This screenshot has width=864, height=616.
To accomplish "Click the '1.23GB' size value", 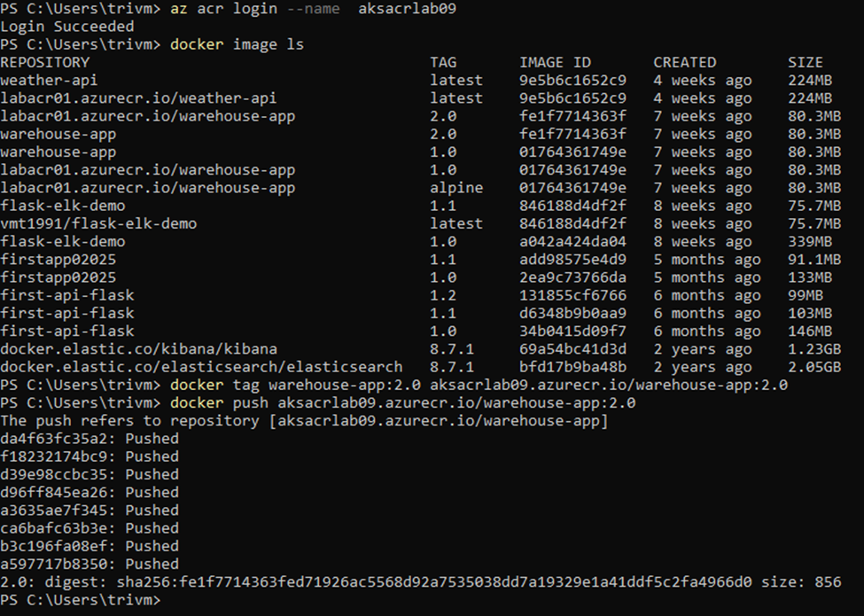I will click(x=814, y=349).
